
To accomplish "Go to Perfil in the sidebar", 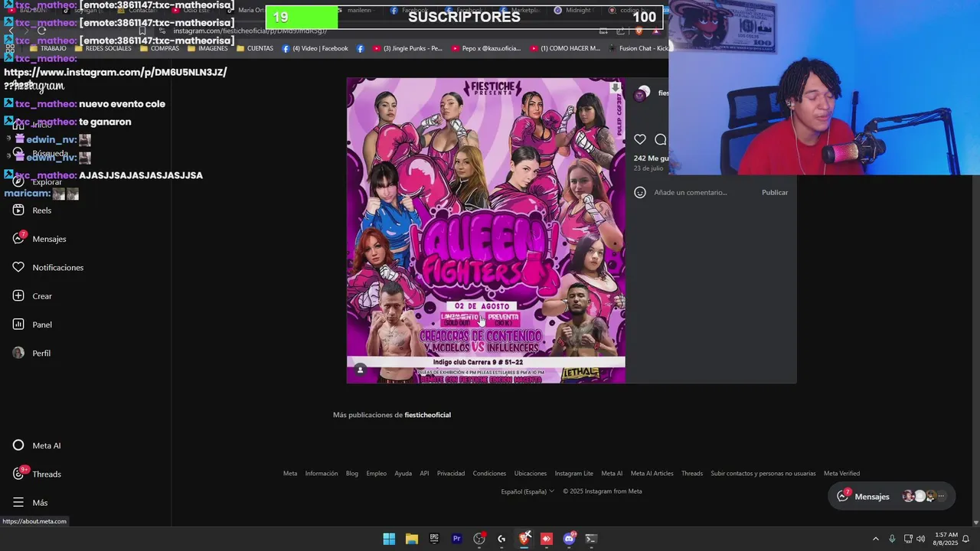I will 31,353.
